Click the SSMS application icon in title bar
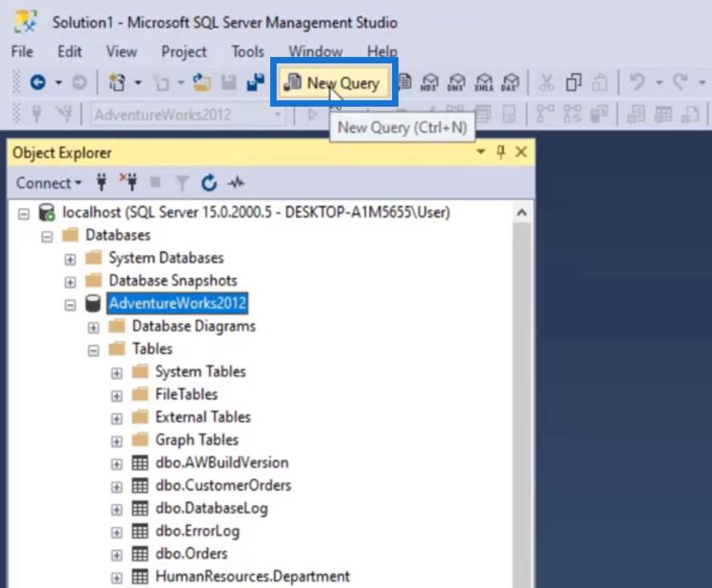This screenshot has height=588, width=712. (x=26, y=21)
